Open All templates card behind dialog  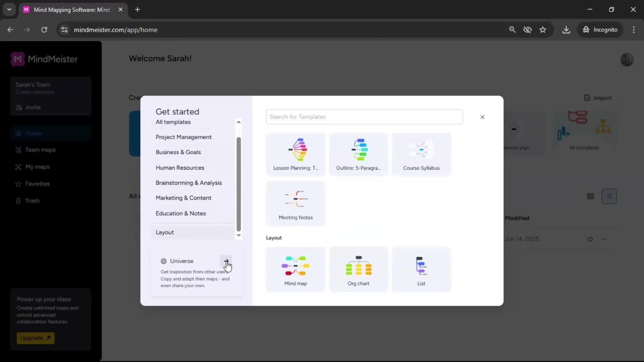pos(584,132)
